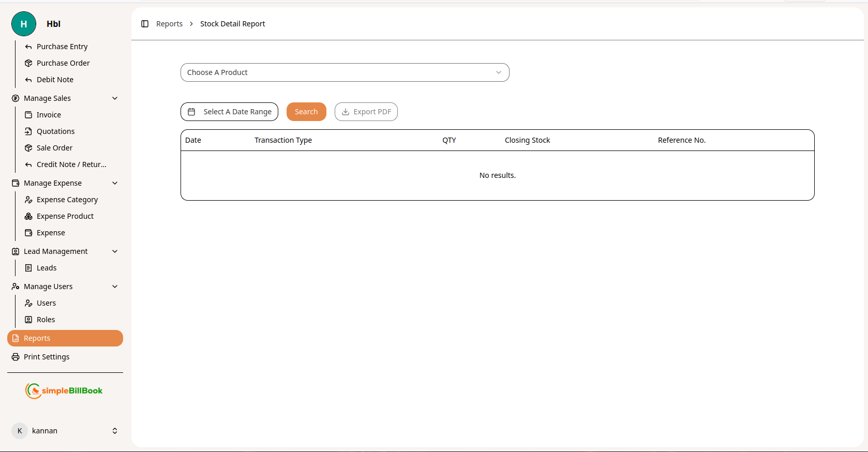Go to Expense Category page

point(67,200)
